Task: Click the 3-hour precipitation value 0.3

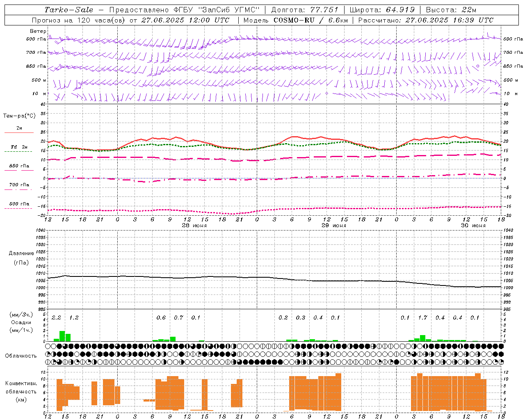Action: 301,318
